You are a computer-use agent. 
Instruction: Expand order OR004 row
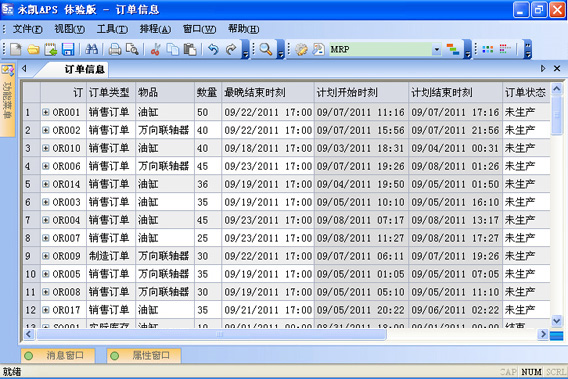46,220
